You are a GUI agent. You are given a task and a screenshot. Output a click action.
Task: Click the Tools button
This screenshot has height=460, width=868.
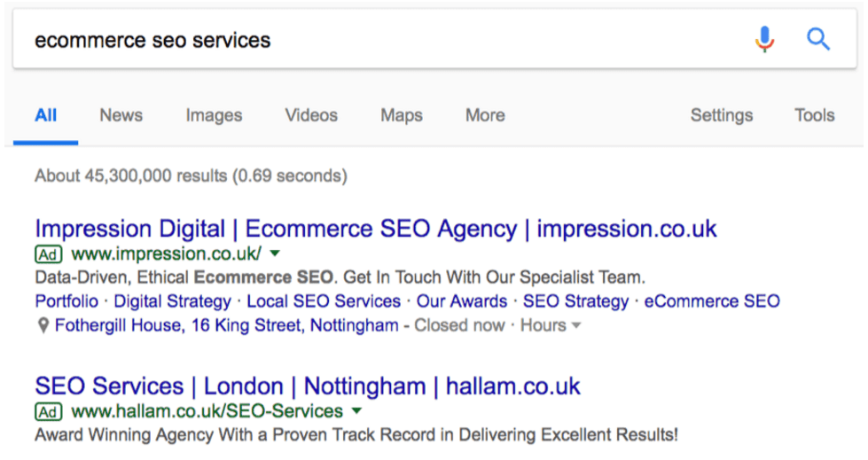pyautogui.click(x=814, y=115)
